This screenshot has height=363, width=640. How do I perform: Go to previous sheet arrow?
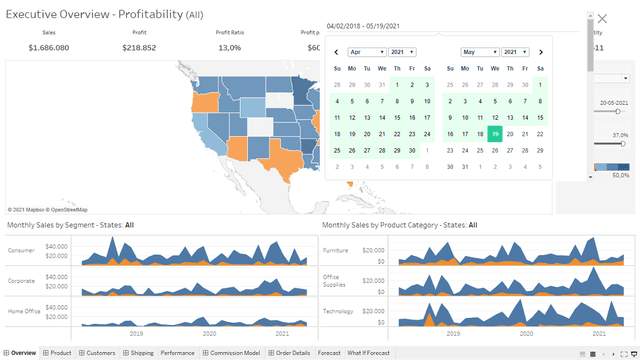tap(604, 354)
